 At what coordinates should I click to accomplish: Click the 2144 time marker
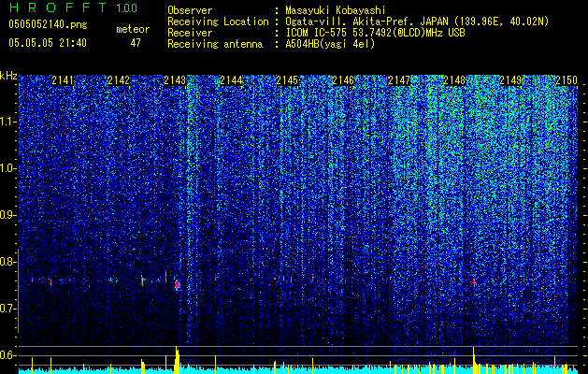click(231, 79)
